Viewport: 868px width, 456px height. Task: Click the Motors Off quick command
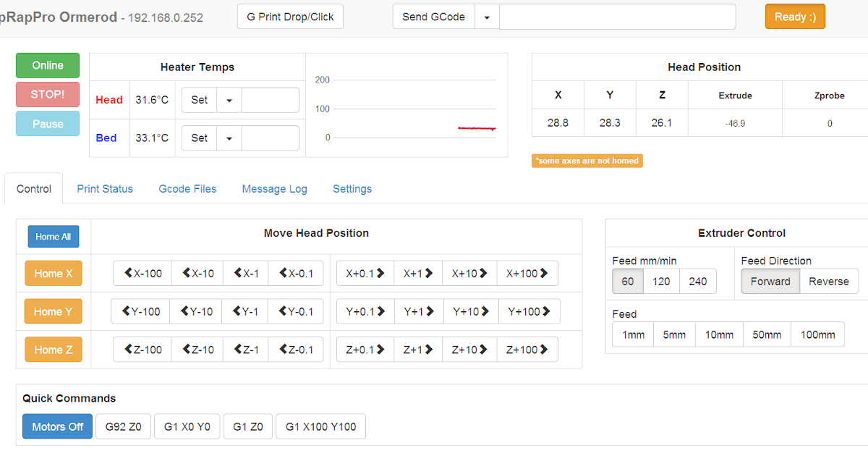[x=57, y=426]
